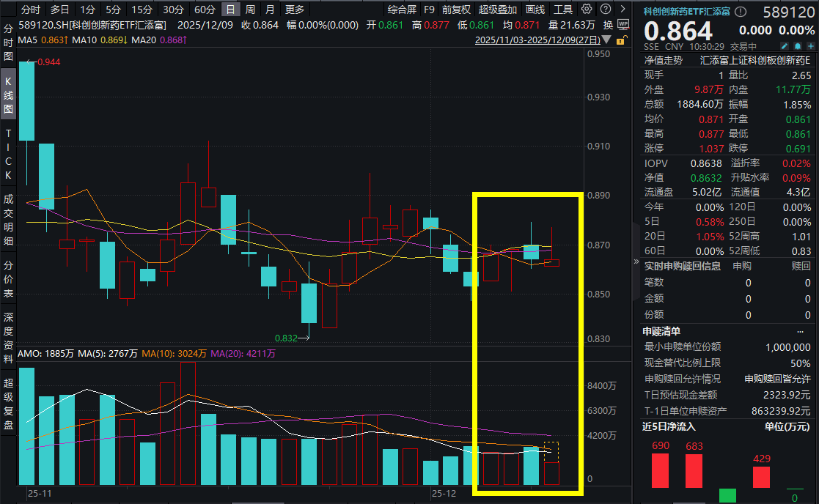Open the date range dropdown triangle
The image size is (819, 504).
(606, 40)
